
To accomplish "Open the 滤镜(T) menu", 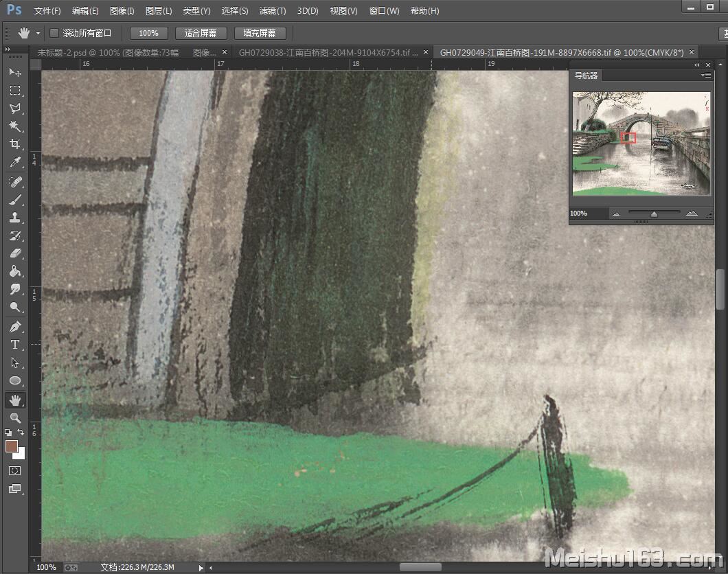I will point(273,11).
